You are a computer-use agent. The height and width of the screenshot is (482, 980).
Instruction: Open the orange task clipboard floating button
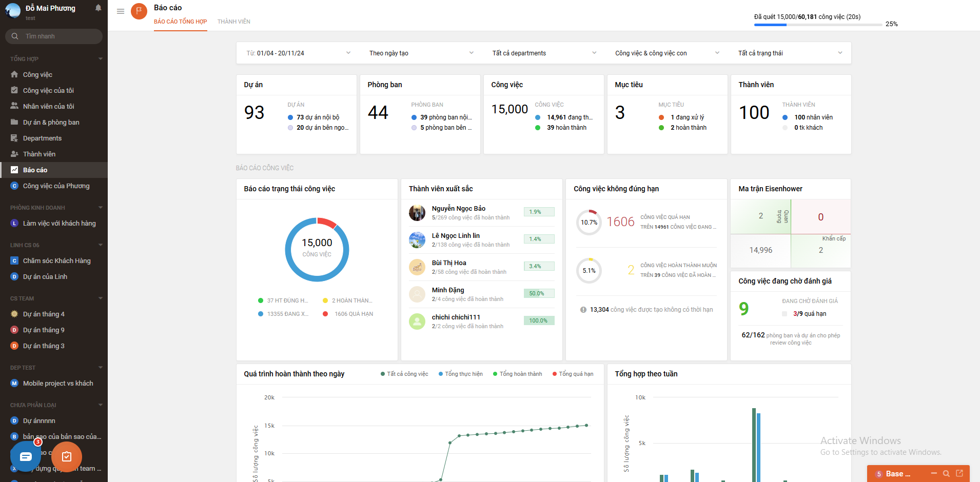click(67, 456)
